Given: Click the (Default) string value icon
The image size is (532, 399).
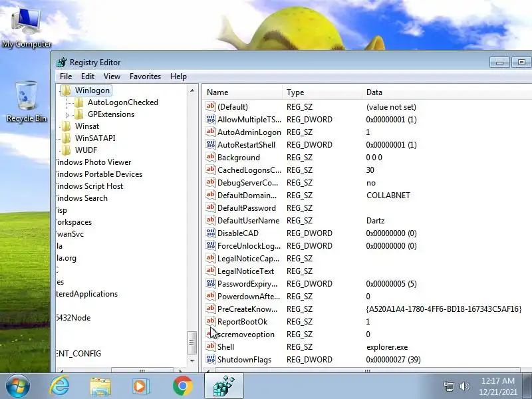Looking at the screenshot, I should [210, 106].
